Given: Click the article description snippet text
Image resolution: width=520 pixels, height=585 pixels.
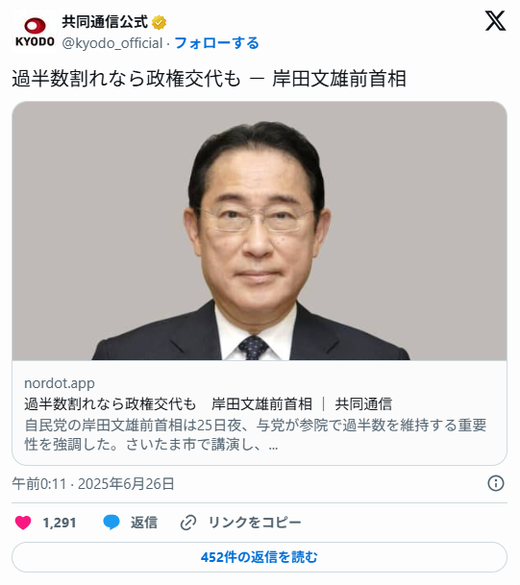Looking at the screenshot, I should tap(256, 435).
